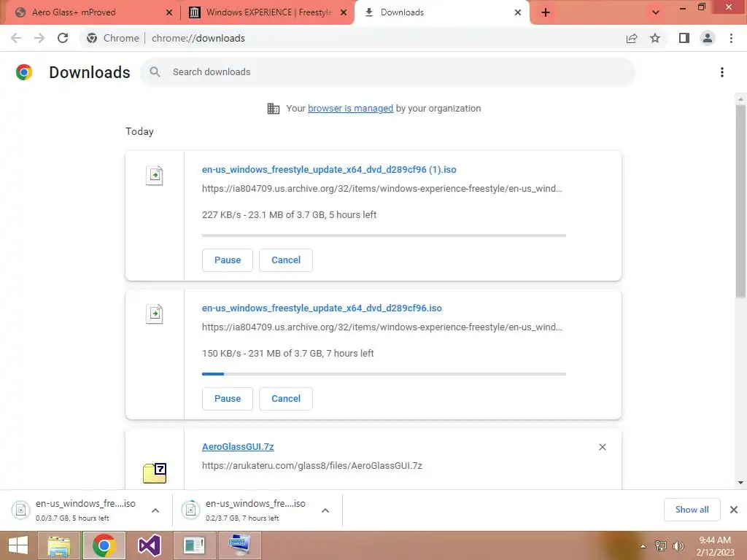This screenshot has width=747, height=560.
Task: Click the Chrome logo beside the Downloads heading
Action: click(24, 72)
